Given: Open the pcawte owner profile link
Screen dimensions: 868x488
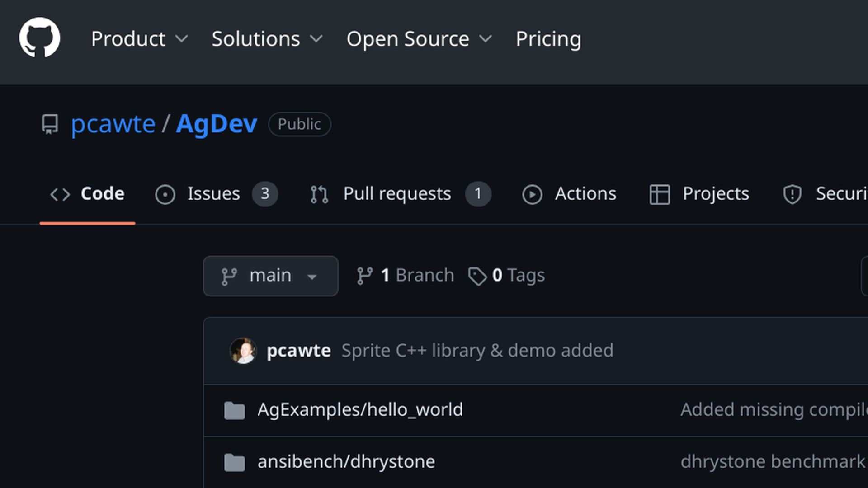Looking at the screenshot, I should 113,124.
